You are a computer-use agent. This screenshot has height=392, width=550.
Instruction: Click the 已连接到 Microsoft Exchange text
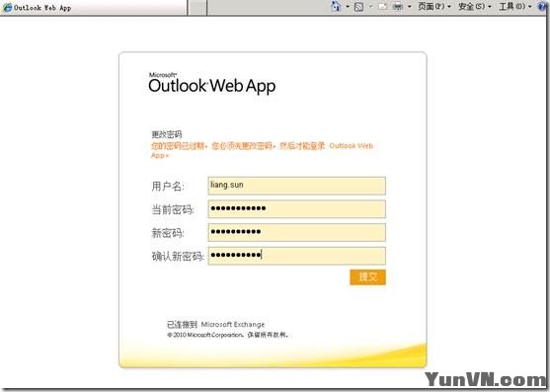(215, 324)
